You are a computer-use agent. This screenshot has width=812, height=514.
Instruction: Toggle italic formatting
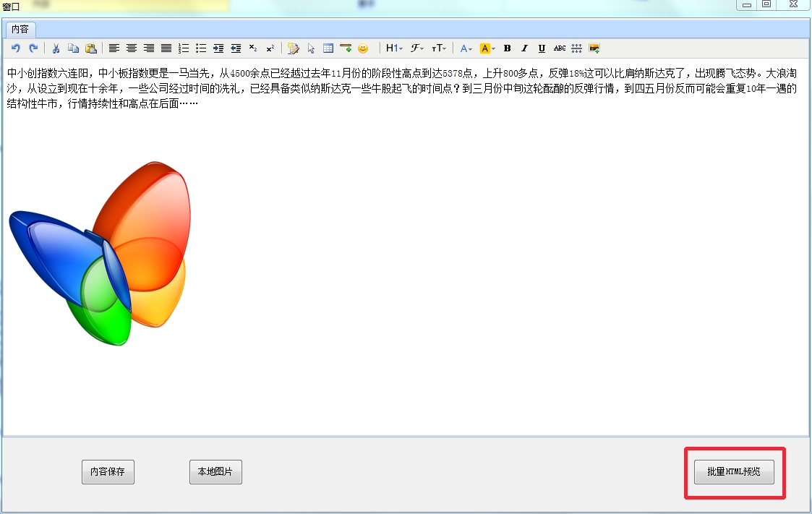pyautogui.click(x=525, y=48)
